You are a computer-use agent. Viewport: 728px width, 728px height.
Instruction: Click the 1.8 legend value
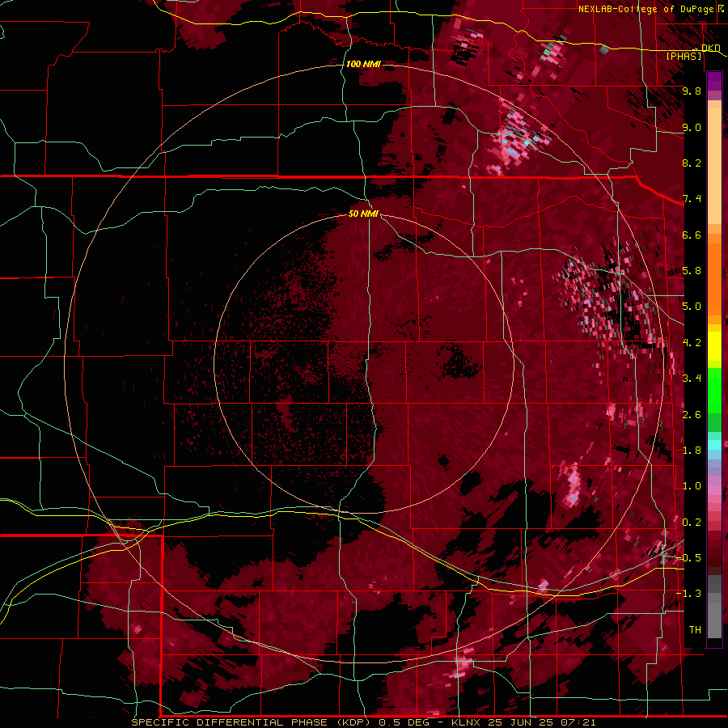click(692, 451)
